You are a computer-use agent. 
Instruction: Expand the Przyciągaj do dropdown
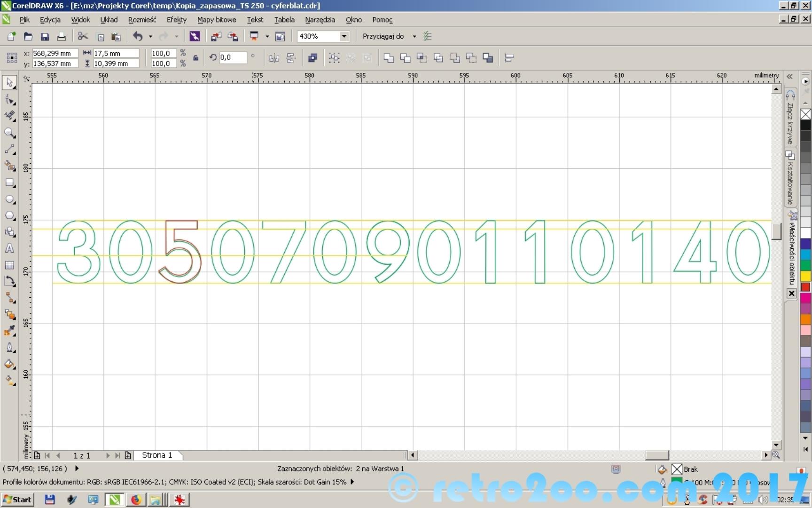[x=414, y=36]
